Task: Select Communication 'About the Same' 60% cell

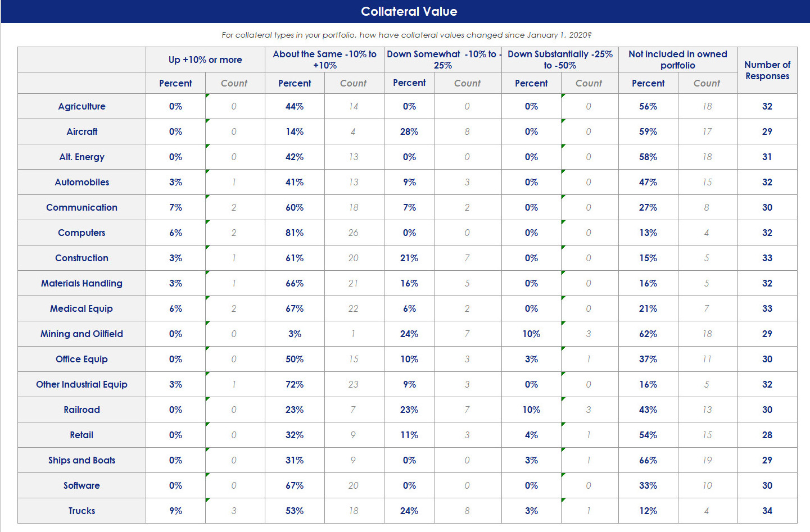Action: coord(295,207)
